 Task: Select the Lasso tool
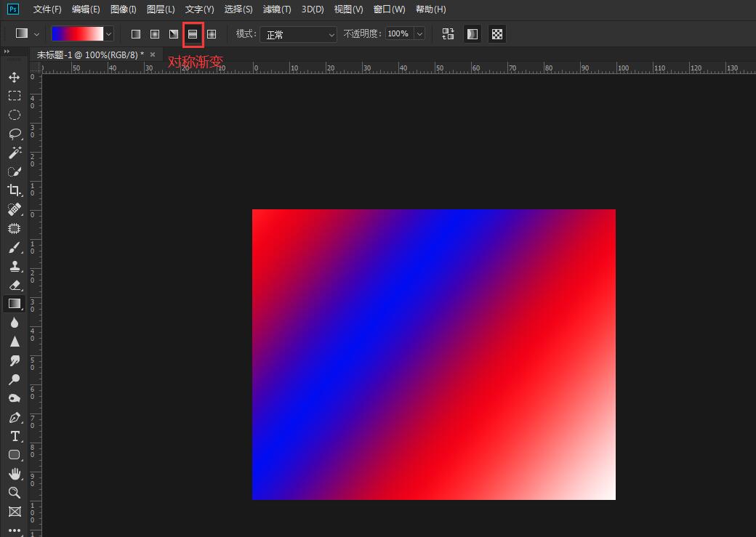click(14, 134)
